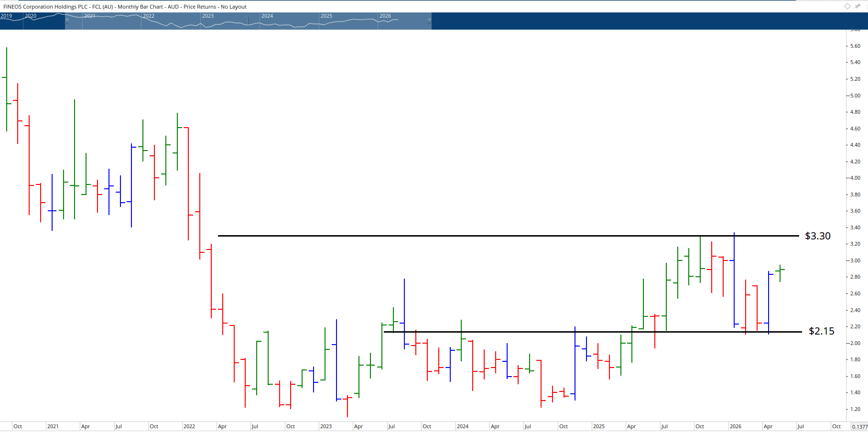Select the $2.15 horizontal support line
This screenshot has width=868, height=433.
[x=593, y=332]
